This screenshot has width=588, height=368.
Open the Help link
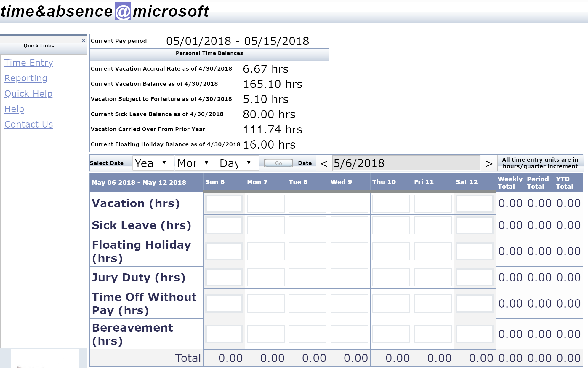tap(14, 109)
